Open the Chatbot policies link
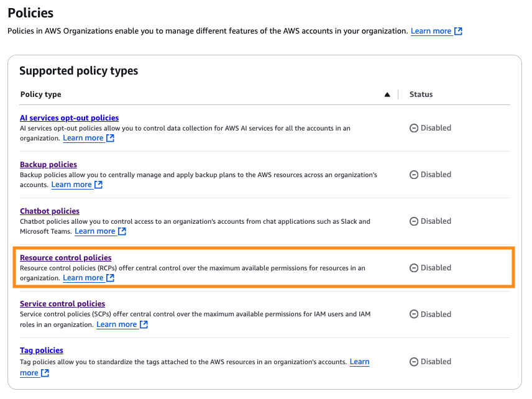 pyautogui.click(x=49, y=211)
